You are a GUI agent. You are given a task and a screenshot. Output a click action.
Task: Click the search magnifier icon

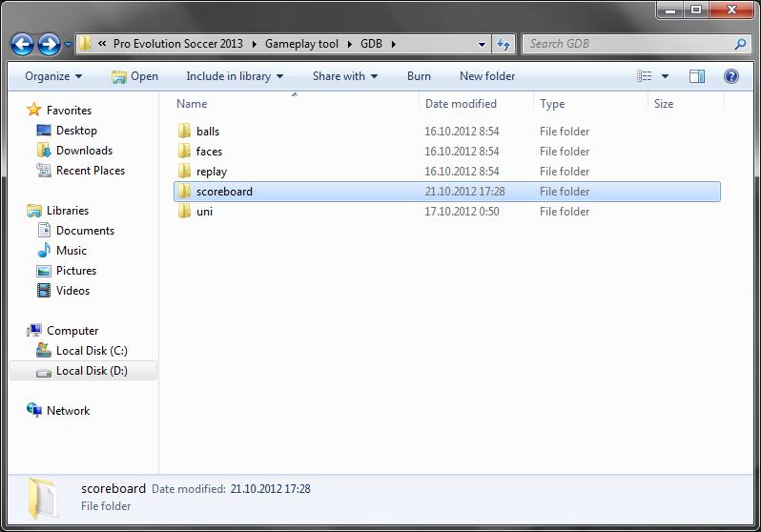740,44
